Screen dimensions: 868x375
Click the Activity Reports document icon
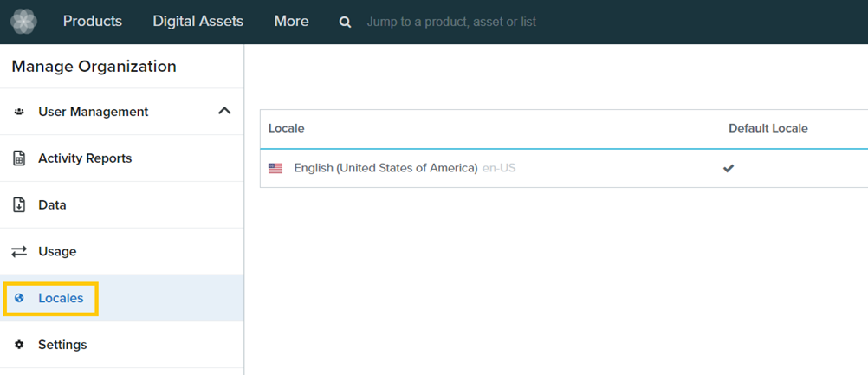click(x=19, y=158)
